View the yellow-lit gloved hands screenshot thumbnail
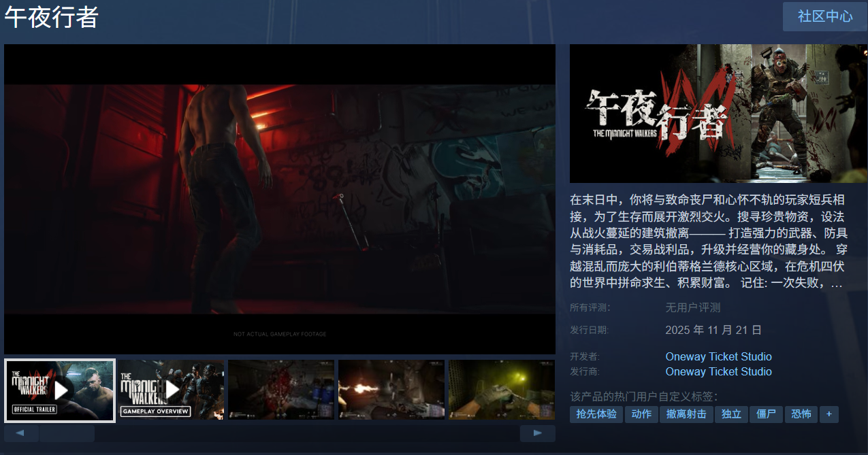 (502, 390)
